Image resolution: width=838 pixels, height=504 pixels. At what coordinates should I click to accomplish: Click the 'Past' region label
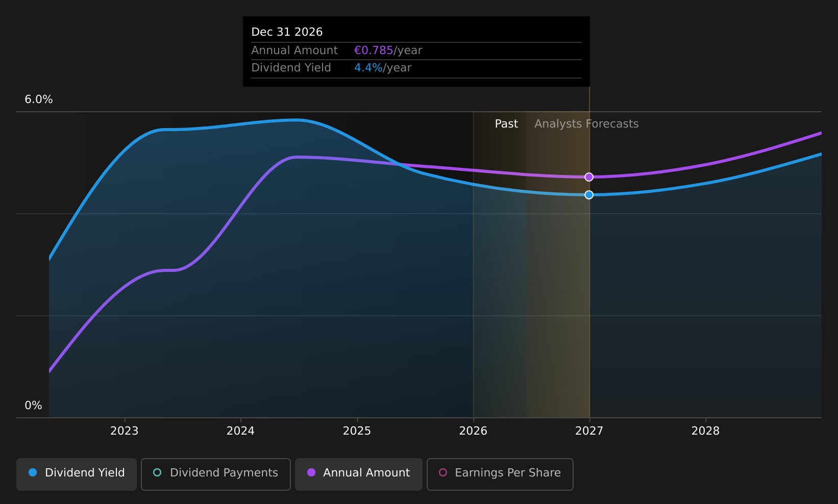click(506, 124)
